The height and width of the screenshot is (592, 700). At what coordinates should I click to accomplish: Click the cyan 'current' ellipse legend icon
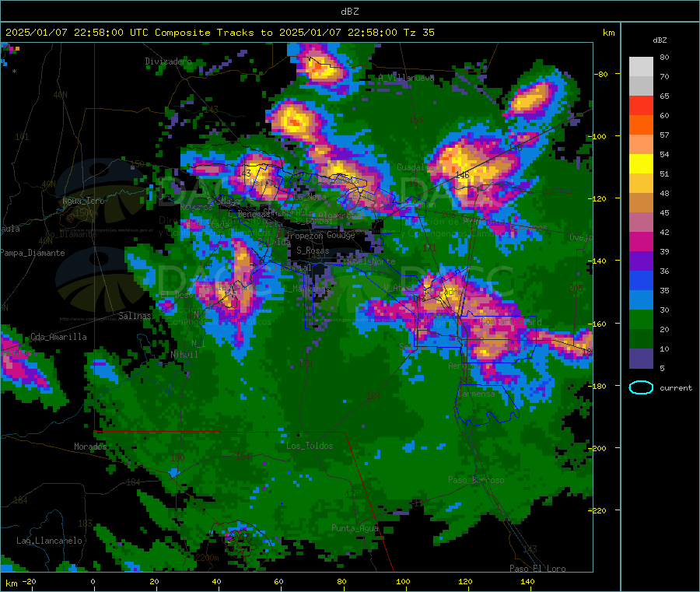coord(641,387)
